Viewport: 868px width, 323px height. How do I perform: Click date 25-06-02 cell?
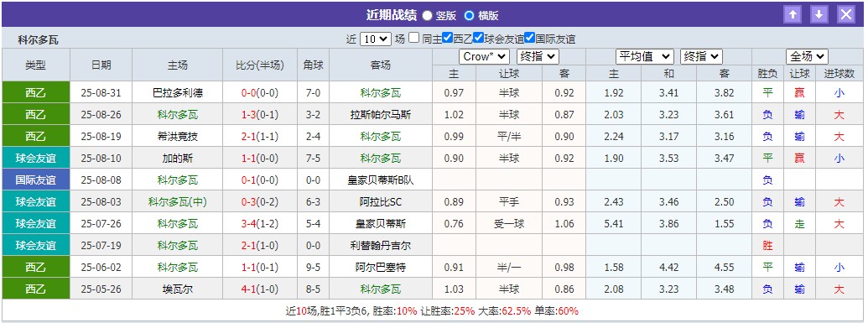pyautogui.click(x=101, y=267)
